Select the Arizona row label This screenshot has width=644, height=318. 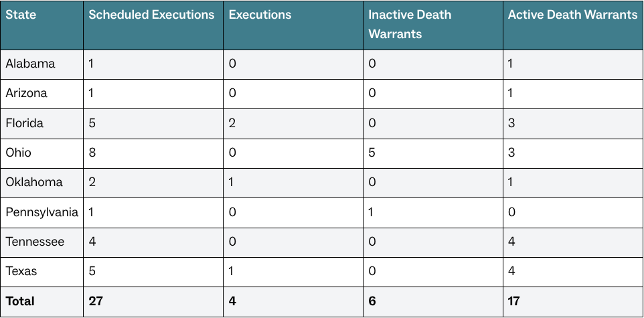tap(27, 93)
